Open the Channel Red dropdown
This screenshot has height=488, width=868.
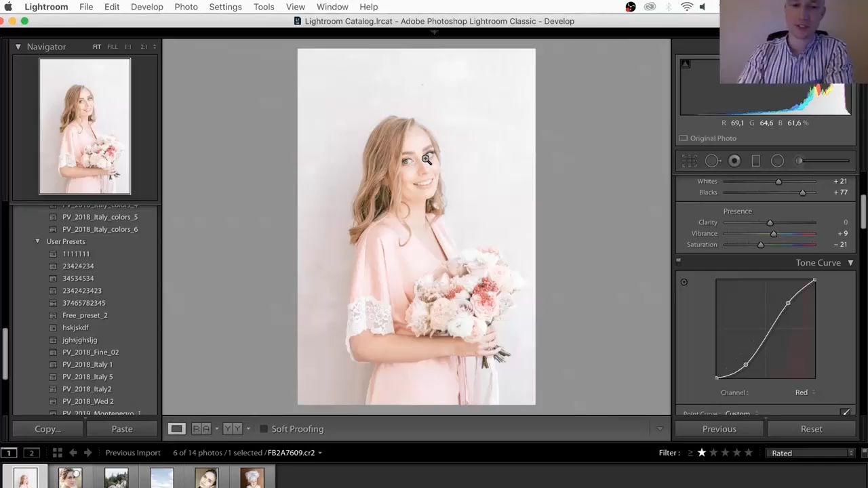[805, 392]
